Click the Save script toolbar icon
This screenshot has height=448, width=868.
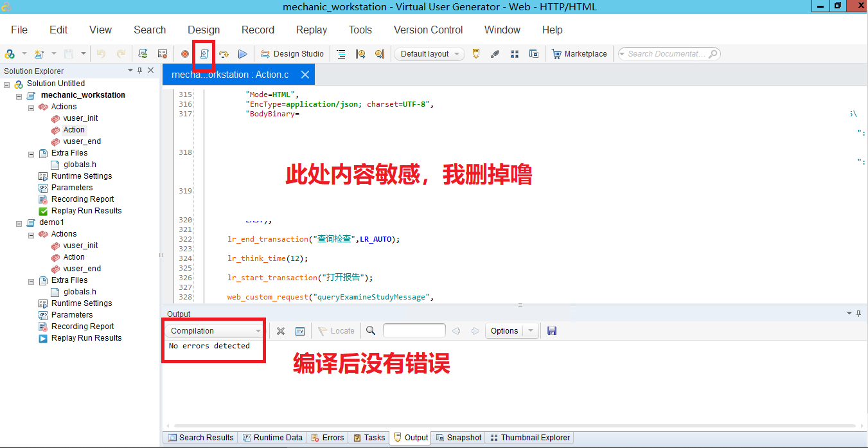click(x=68, y=54)
